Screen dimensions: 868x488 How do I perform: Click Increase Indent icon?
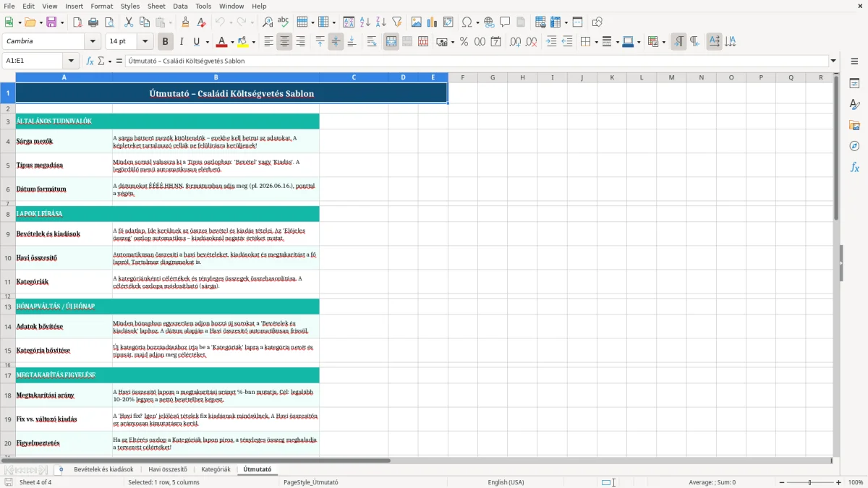pos(551,42)
